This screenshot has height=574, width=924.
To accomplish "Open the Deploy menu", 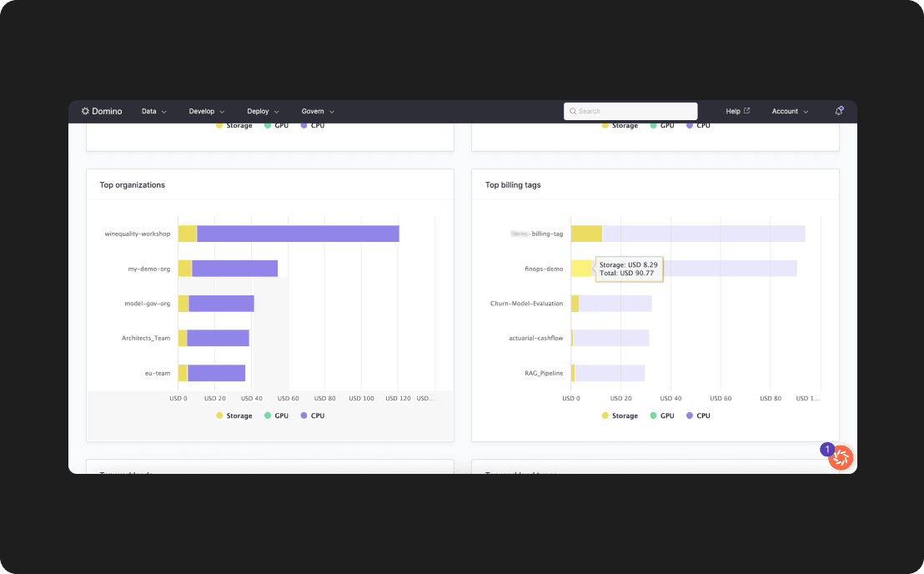I will [x=263, y=110].
